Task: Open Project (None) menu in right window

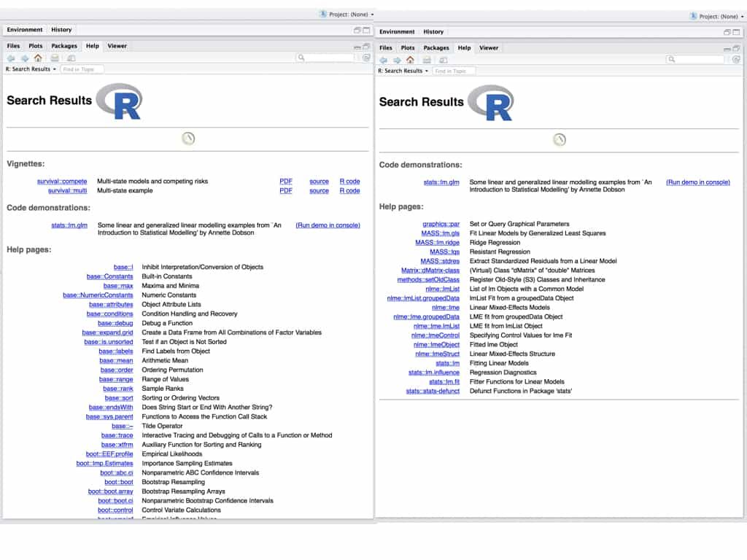Action: click(x=718, y=16)
